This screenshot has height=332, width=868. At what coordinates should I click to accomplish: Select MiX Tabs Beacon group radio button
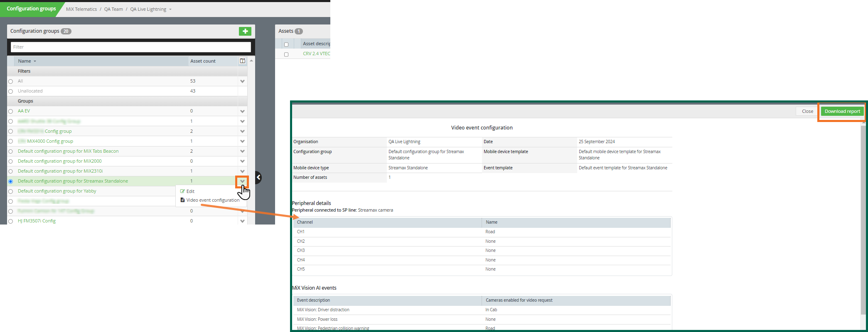[11, 151]
